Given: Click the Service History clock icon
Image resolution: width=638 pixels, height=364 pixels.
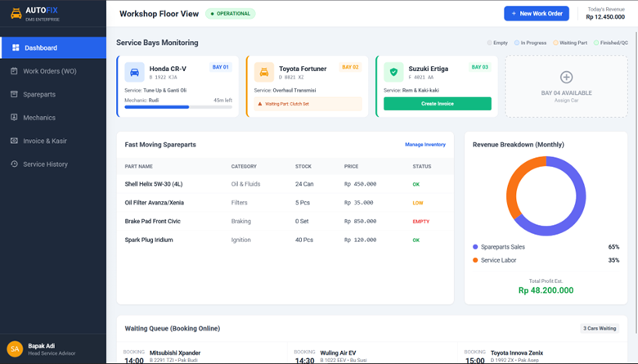Looking at the screenshot, I should pyautogui.click(x=15, y=164).
